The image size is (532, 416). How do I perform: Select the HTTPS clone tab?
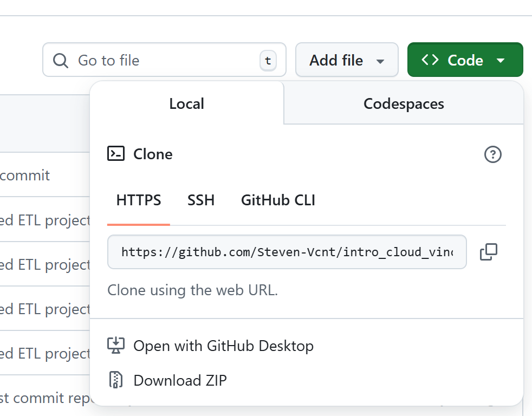[x=139, y=200]
